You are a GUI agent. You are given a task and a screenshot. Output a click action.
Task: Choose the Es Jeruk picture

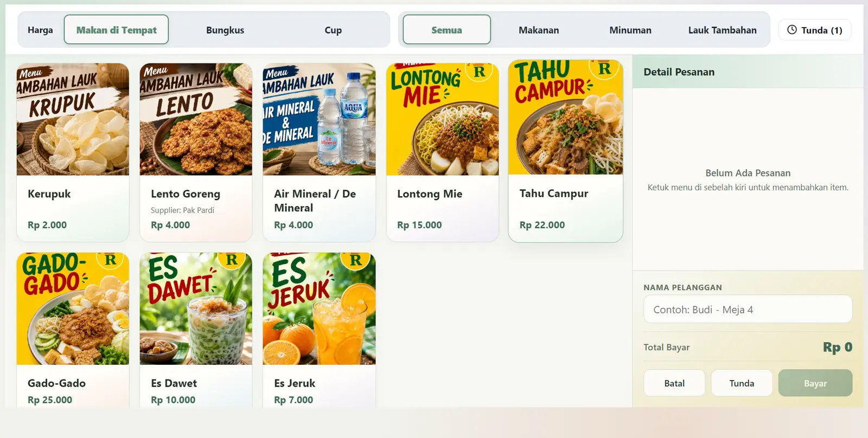click(x=319, y=308)
